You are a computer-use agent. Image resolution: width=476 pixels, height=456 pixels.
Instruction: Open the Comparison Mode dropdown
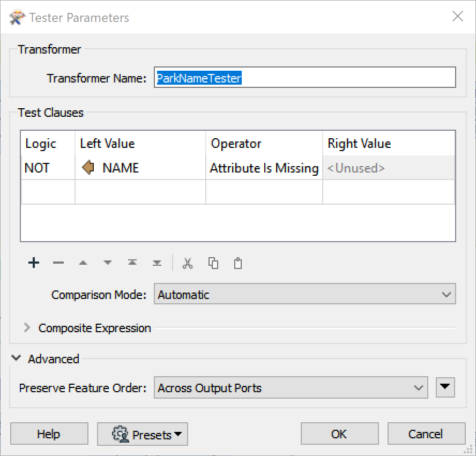[447, 294]
